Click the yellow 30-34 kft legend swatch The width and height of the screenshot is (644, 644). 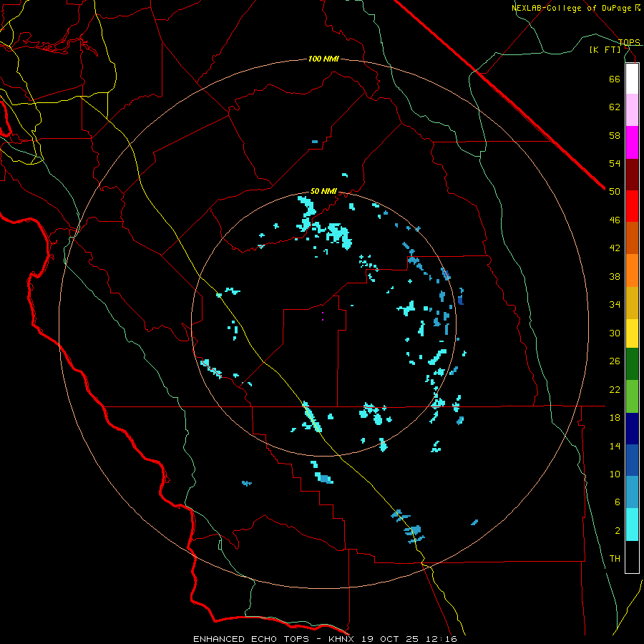(632, 333)
